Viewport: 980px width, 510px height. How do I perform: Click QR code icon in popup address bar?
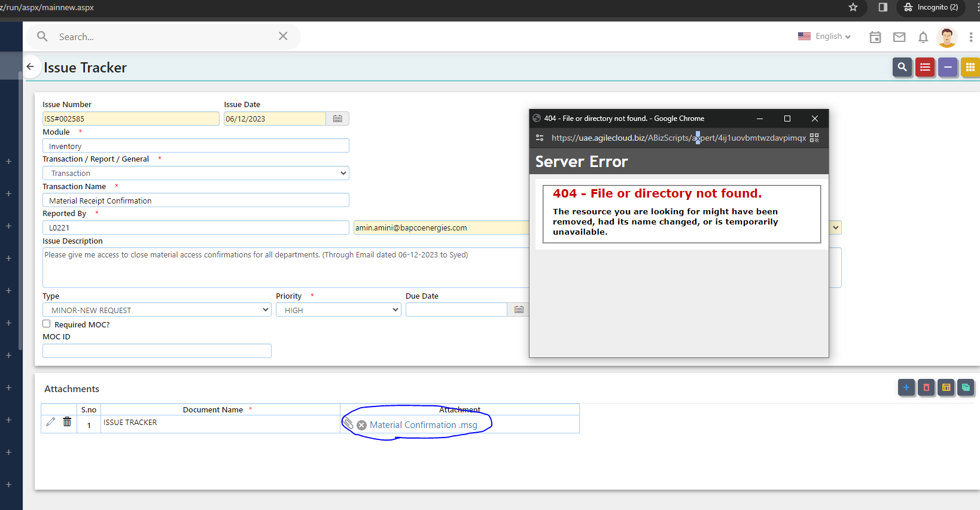pyautogui.click(x=814, y=138)
